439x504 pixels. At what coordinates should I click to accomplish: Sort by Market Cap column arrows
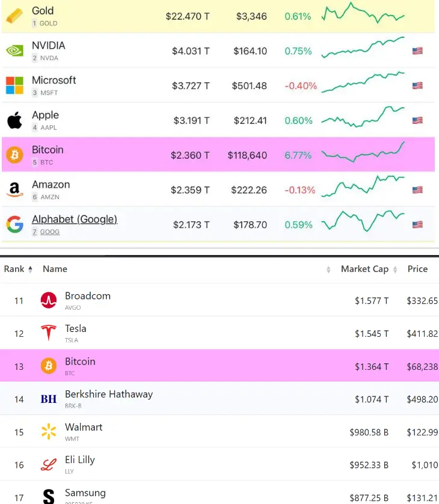395,269
